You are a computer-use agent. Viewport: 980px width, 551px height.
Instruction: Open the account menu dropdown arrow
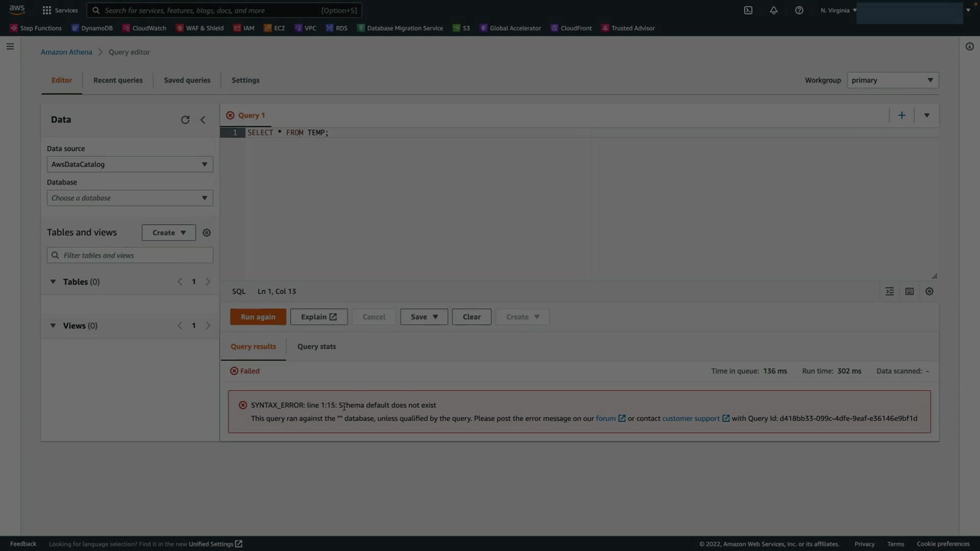click(968, 10)
